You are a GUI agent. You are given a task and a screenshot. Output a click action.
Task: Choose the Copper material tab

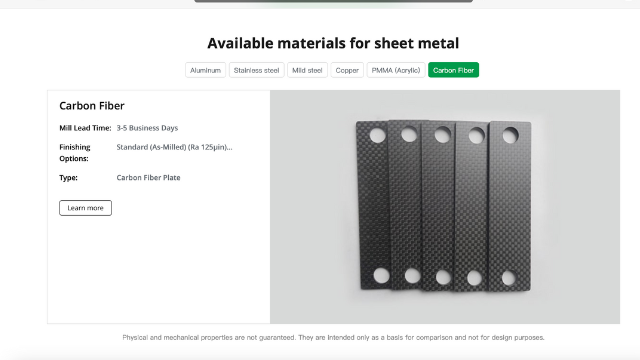coord(347,70)
